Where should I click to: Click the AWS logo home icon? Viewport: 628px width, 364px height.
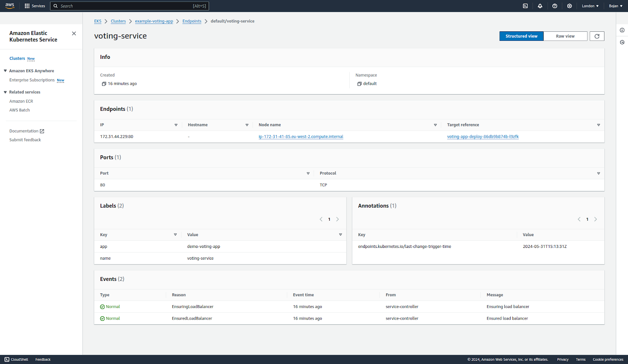[10, 6]
